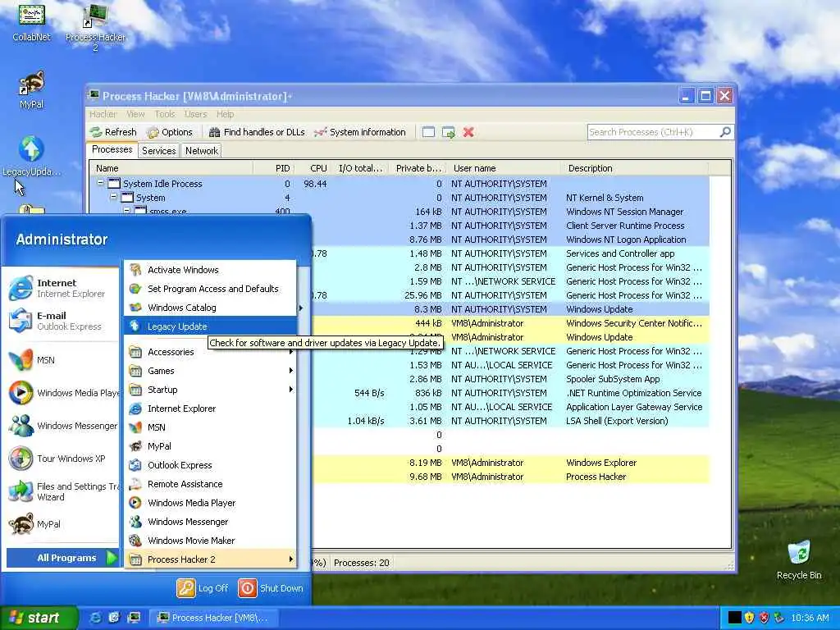Click Internet Explorer quick launch icon
This screenshot has height=630, width=840.
95,618
